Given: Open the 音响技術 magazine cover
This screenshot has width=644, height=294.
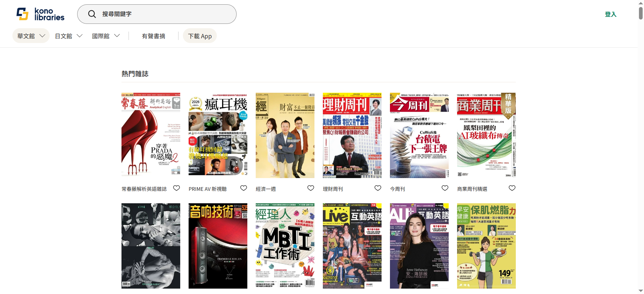Looking at the screenshot, I should click(218, 246).
